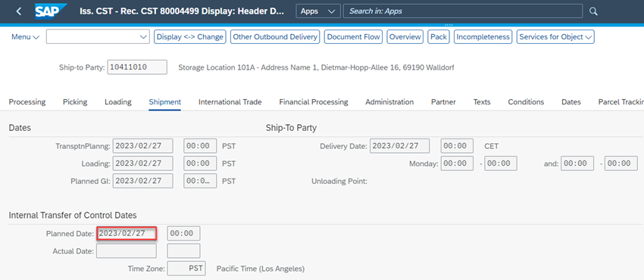
Task: Toggle Display <-> Change mode
Action: [x=189, y=37]
